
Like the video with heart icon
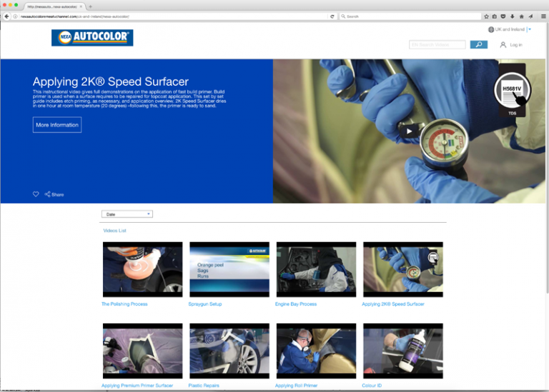tap(36, 194)
